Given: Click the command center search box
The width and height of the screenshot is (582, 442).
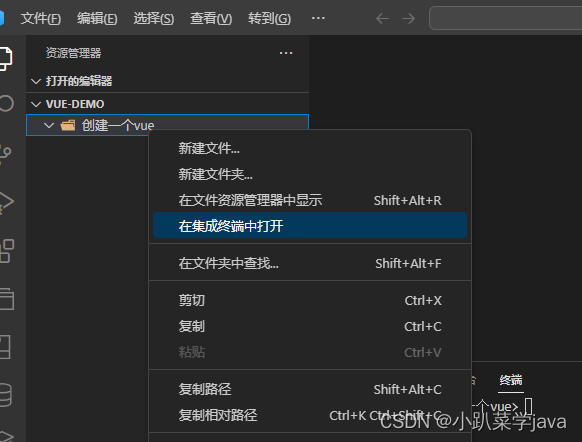Looking at the screenshot, I should (506, 18).
